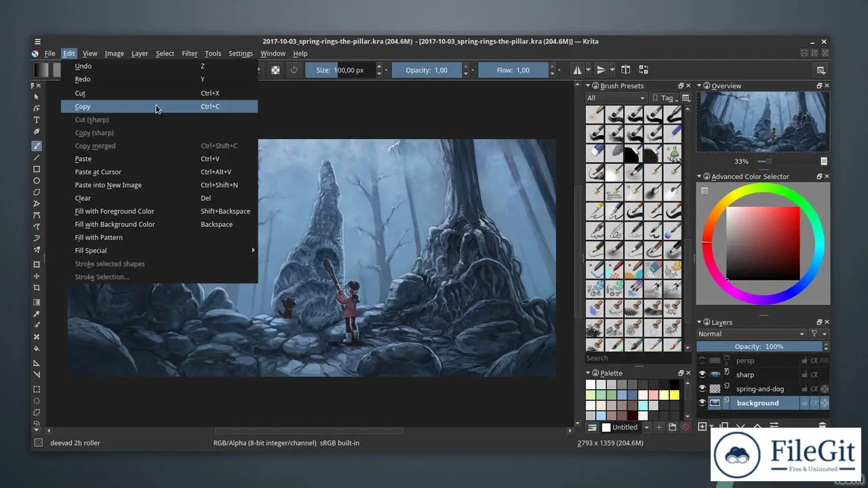The width and height of the screenshot is (868, 488).
Task: Toggle alpha inherit on spring-and-dog layer
Action: tap(814, 389)
